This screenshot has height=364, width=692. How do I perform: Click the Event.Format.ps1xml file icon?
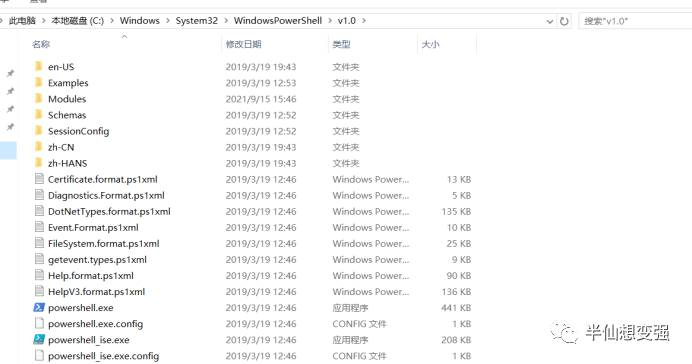coord(39,227)
